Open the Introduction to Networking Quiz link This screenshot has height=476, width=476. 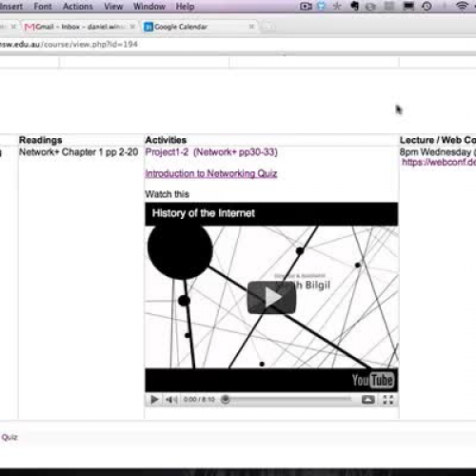(x=211, y=173)
